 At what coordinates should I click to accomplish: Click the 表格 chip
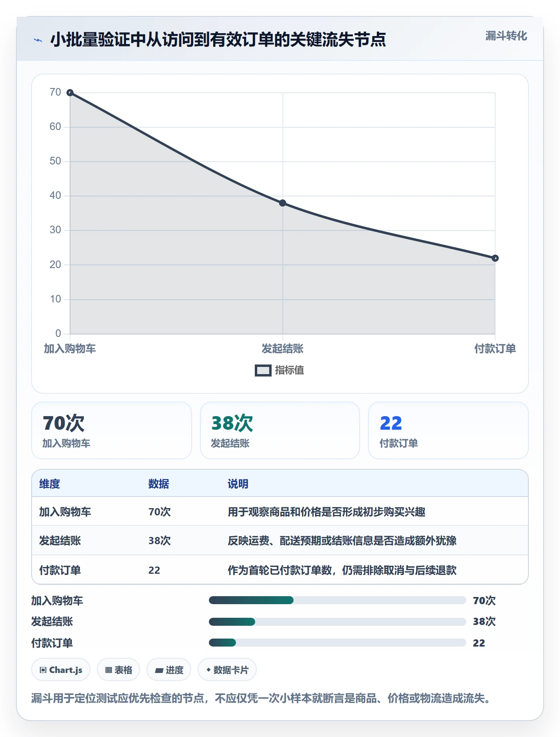tap(118, 670)
